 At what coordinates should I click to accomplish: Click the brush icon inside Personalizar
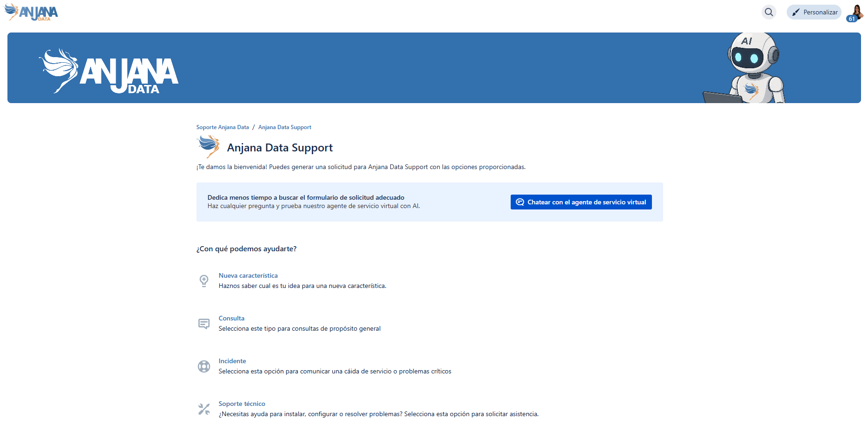coord(796,13)
